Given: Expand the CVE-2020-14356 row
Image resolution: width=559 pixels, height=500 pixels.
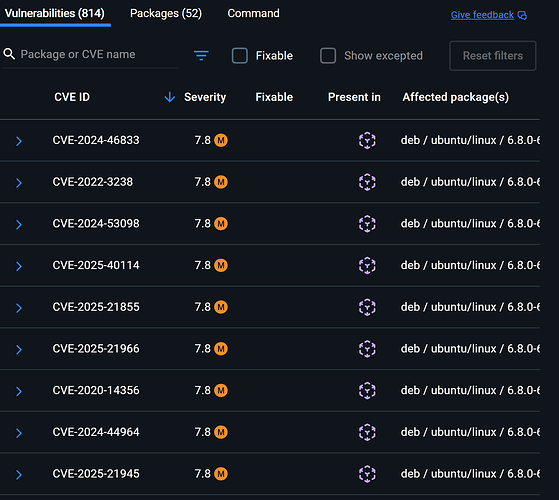Looking at the screenshot, I should click(19, 391).
